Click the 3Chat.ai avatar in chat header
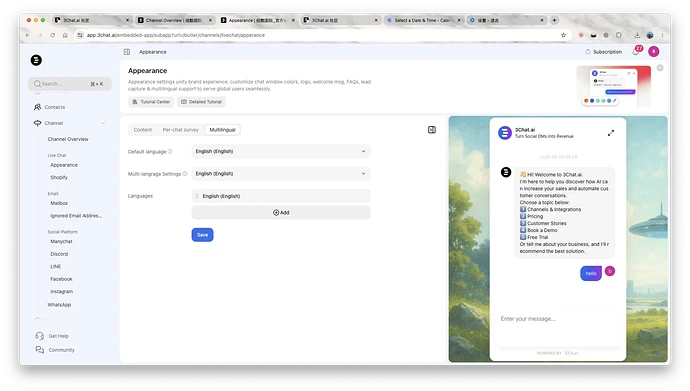 (505, 132)
